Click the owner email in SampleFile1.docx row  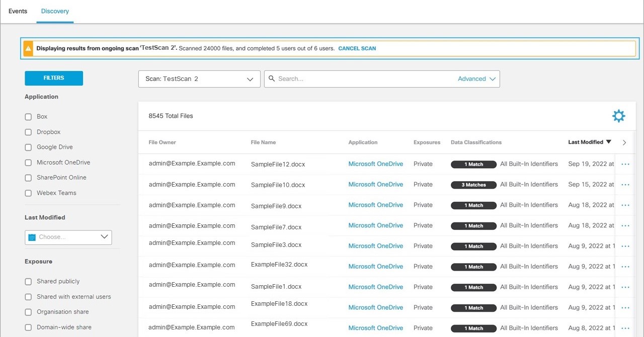(192, 285)
